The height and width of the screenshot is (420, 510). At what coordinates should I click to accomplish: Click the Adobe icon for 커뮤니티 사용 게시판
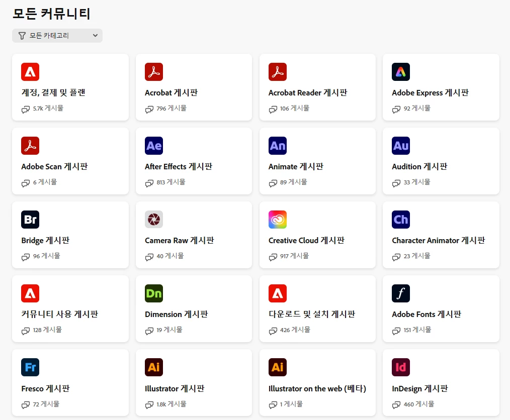(x=30, y=293)
